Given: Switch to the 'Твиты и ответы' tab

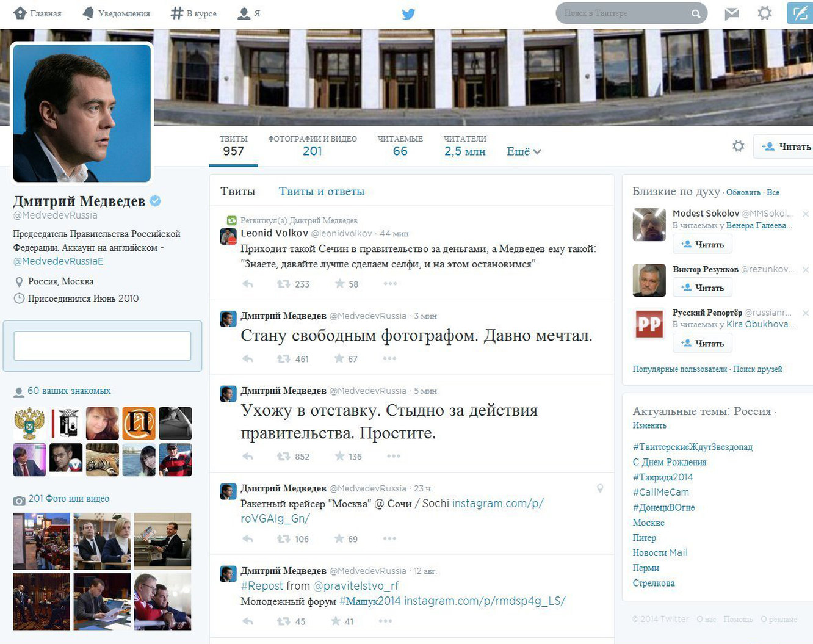Looking at the screenshot, I should pyautogui.click(x=322, y=192).
